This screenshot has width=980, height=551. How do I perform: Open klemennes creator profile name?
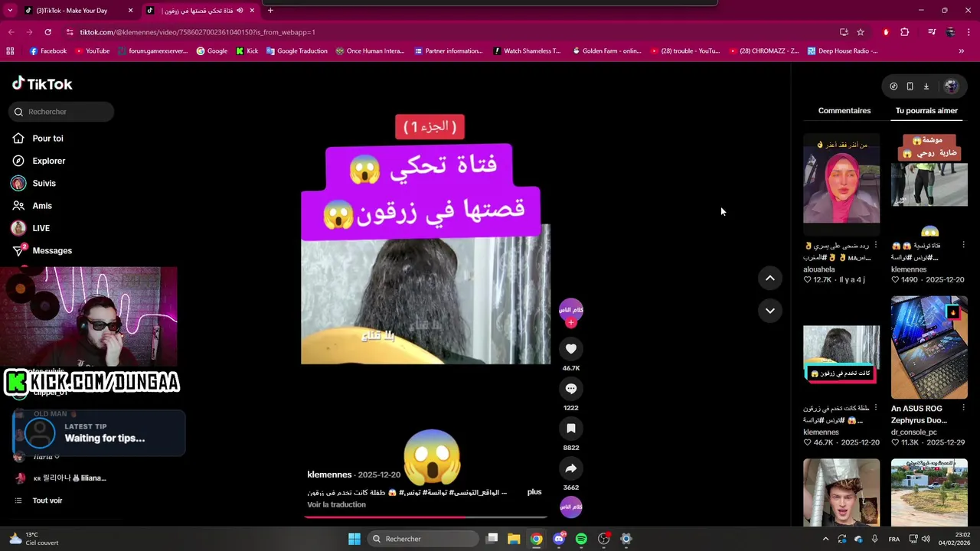[x=329, y=474]
